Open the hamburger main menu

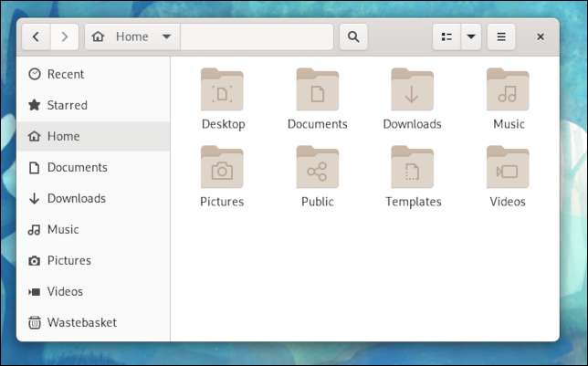[501, 37]
